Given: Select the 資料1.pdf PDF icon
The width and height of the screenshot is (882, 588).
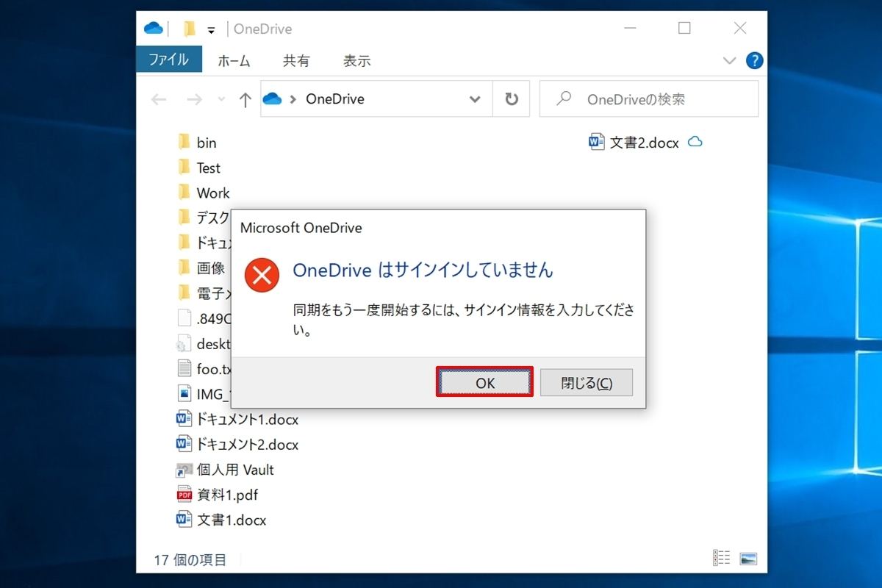Looking at the screenshot, I should [184, 495].
